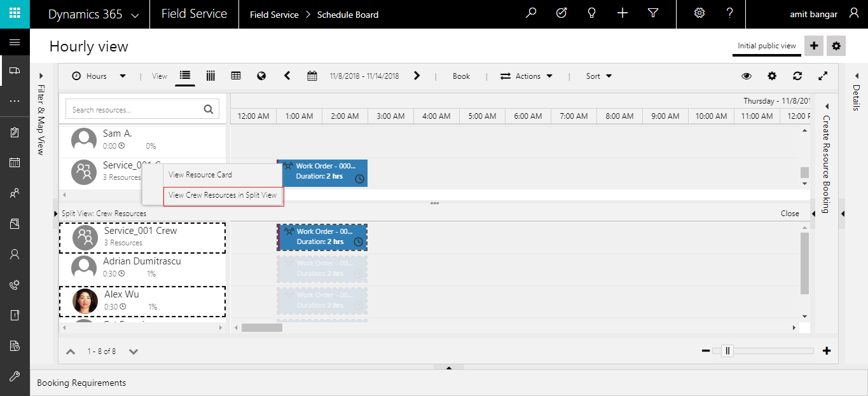Open the search magnifier in top bar
868x396 pixels.
[x=531, y=13]
